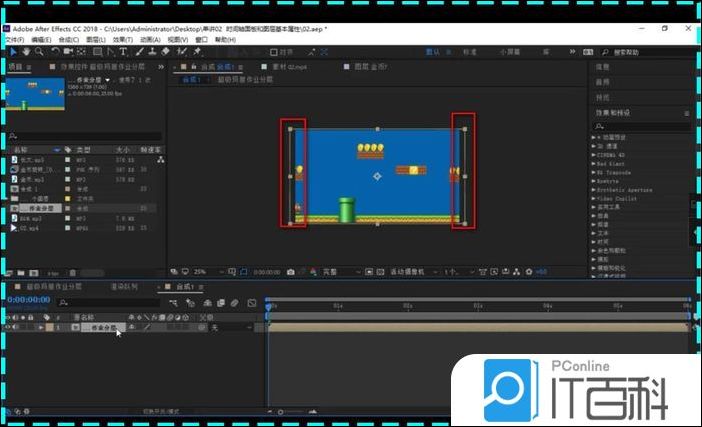Select the Selection arrow tool
This screenshot has height=427, width=702.
(x=13, y=51)
